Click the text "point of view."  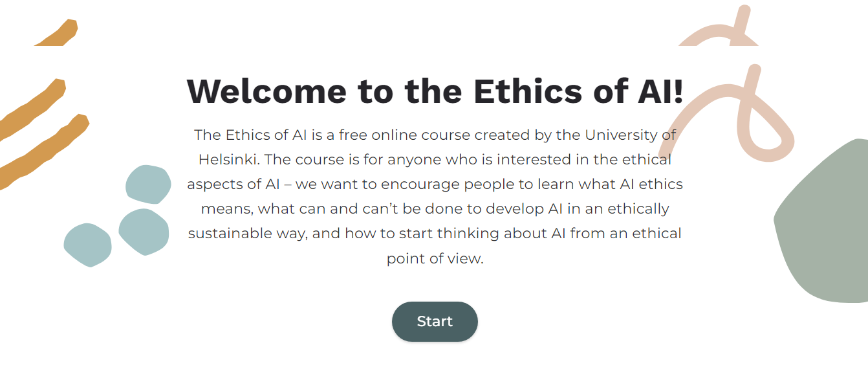435,259
